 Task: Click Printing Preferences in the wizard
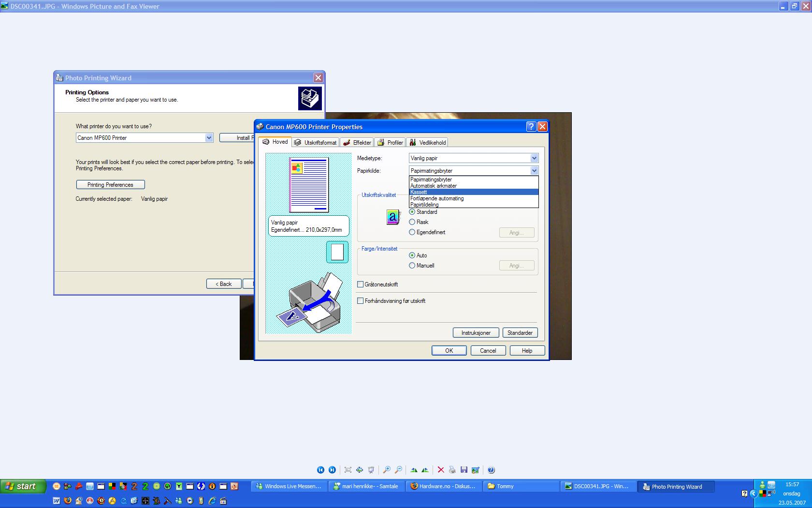tap(110, 185)
